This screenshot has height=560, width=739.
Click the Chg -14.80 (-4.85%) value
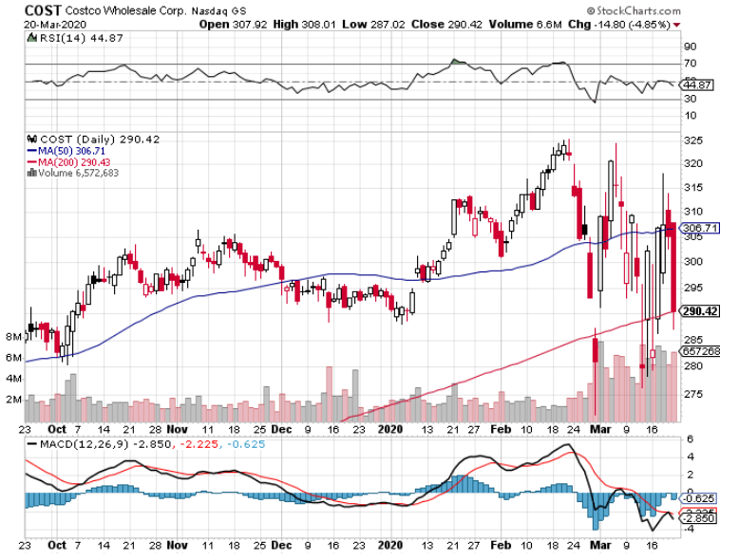(619, 25)
